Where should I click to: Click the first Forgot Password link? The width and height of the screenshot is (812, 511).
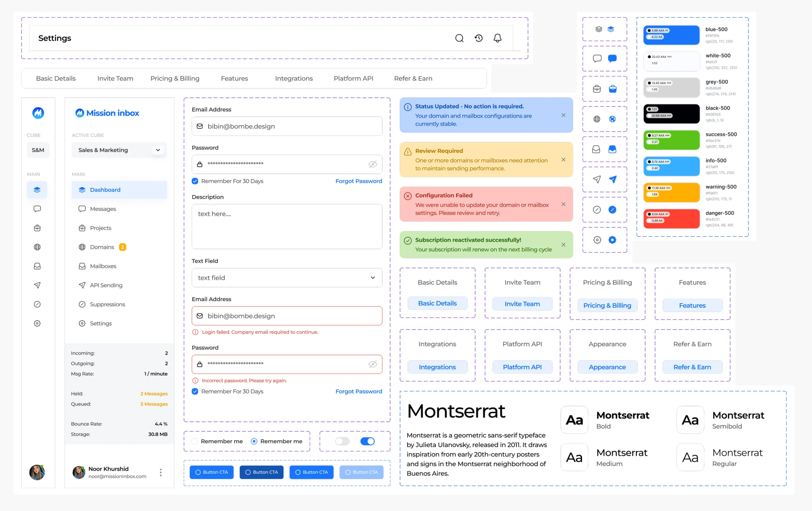(358, 181)
